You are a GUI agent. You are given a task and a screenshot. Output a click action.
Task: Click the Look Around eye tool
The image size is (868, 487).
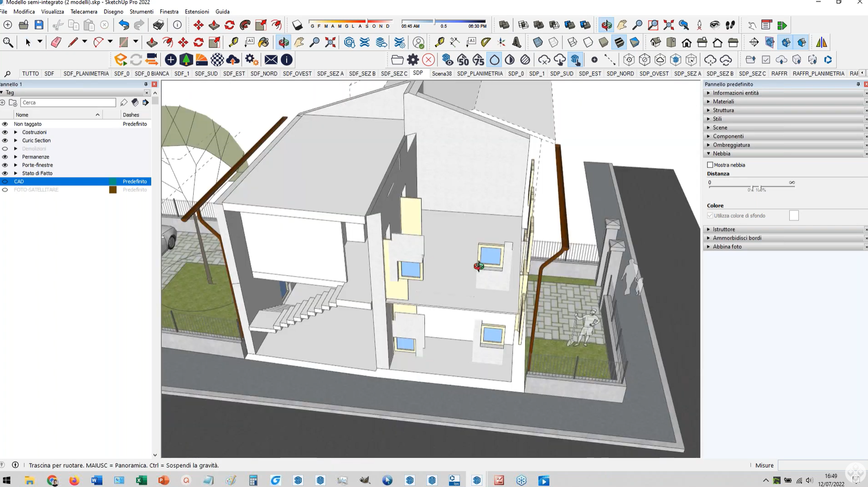click(x=714, y=25)
